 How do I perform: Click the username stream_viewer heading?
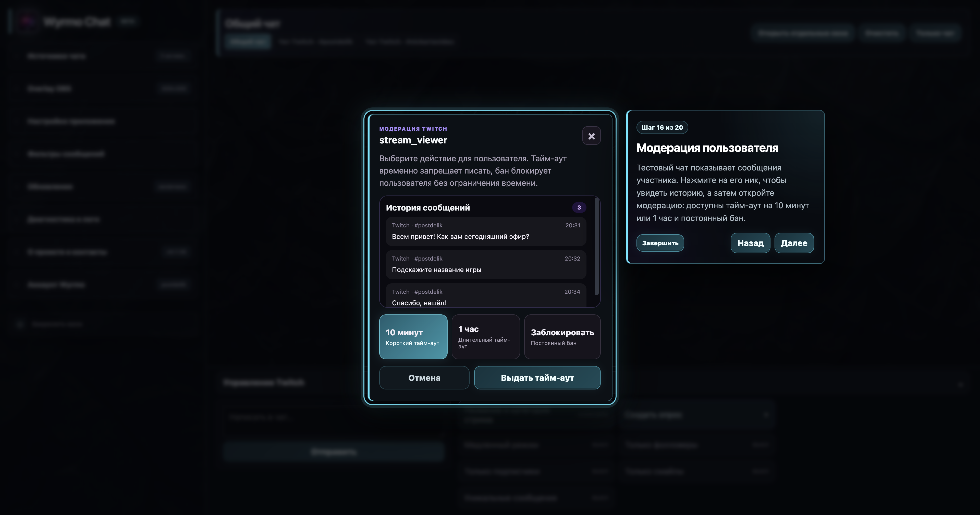pyautogui.click(x=413, y=140)
